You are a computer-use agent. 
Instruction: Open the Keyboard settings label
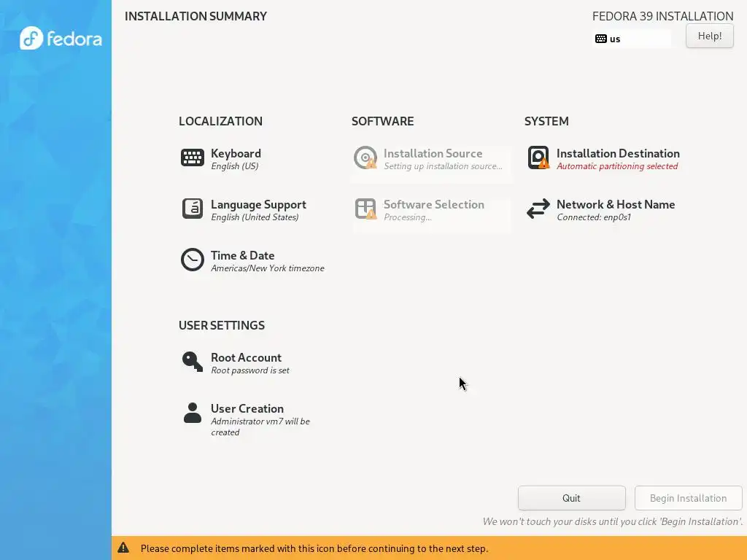click(x=236, y=153)
